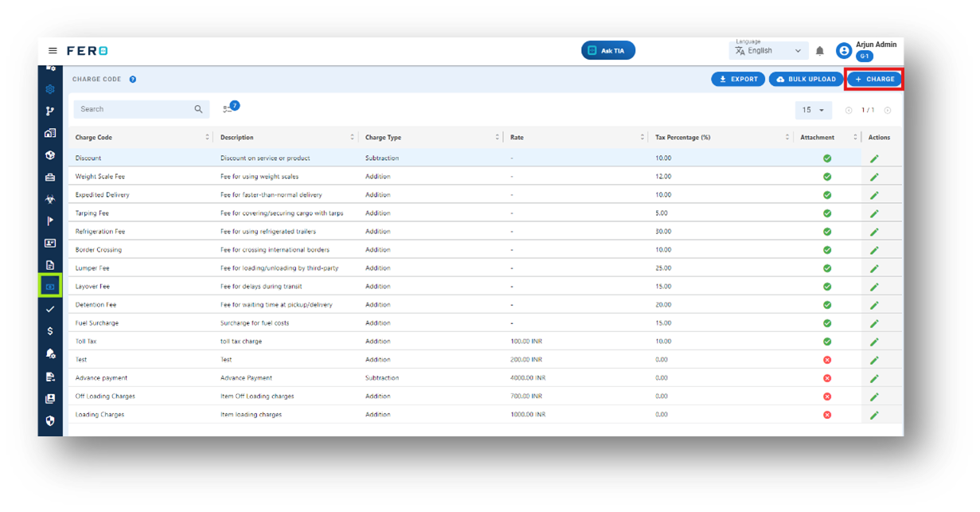980x512 pixels.
Task: Select the Border Crossing charge code
Action: [99, 250]
